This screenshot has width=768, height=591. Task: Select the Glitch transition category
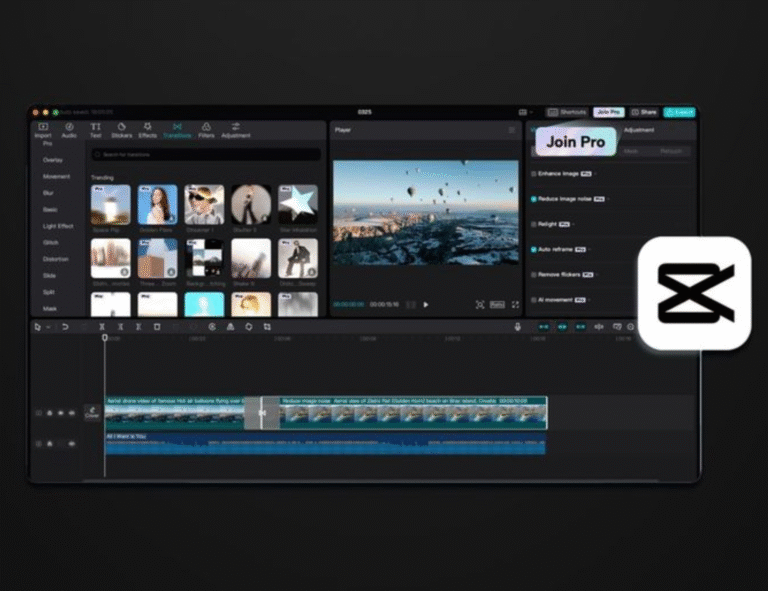tap(50, 242)
